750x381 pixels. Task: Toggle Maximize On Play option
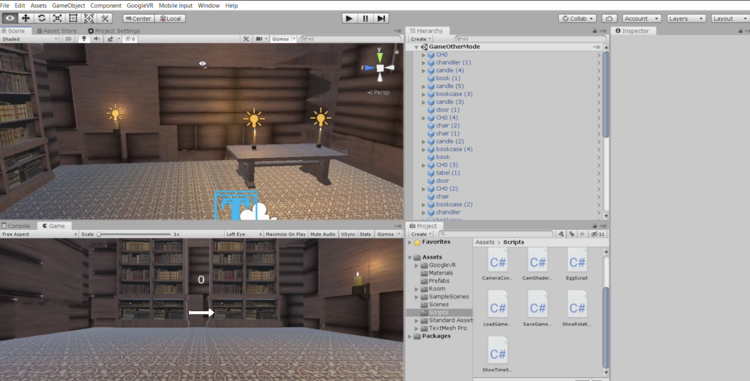click(286, 234)
